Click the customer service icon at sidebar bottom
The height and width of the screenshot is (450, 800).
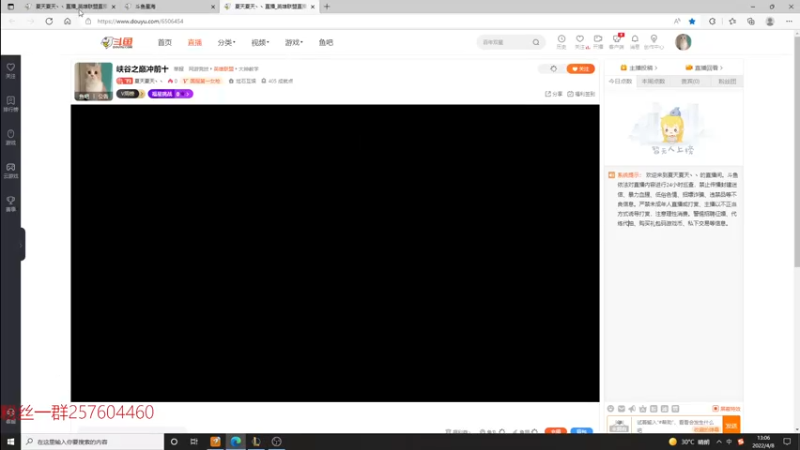click(x=11, y=416)
